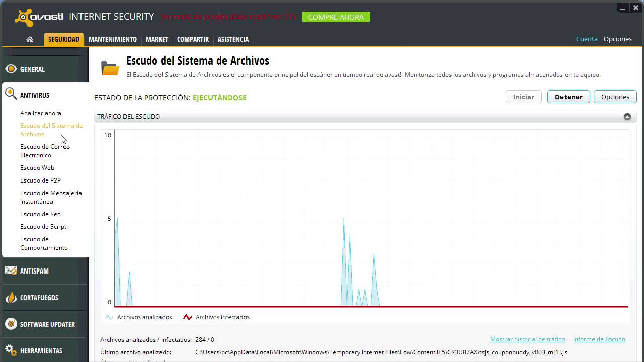Click the last analyzed file path

[x=381, y=352]
